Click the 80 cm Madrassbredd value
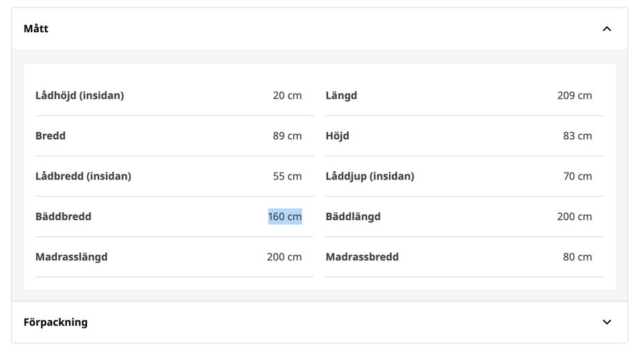This screenshot has width=643, height=364. point(577,257)
